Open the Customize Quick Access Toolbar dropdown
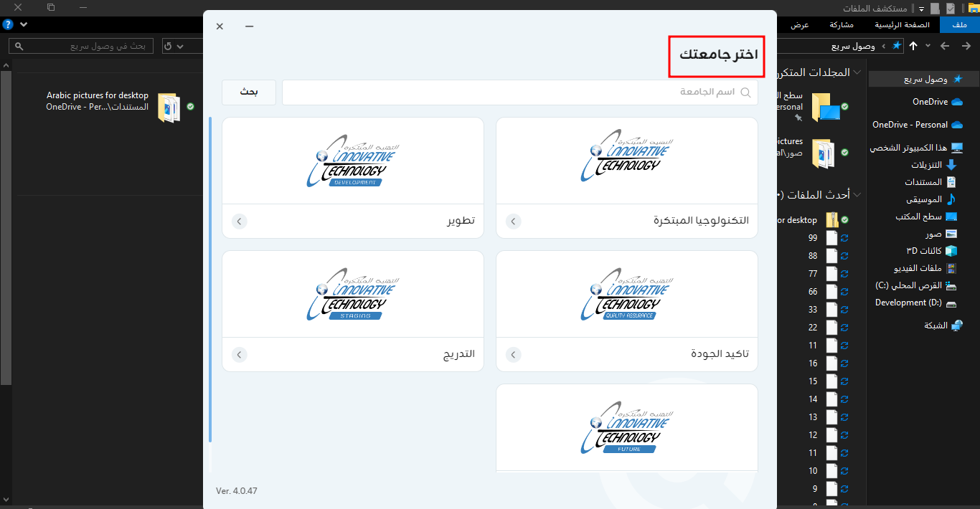This screenshot has height=509, width=980. [921, 9]
